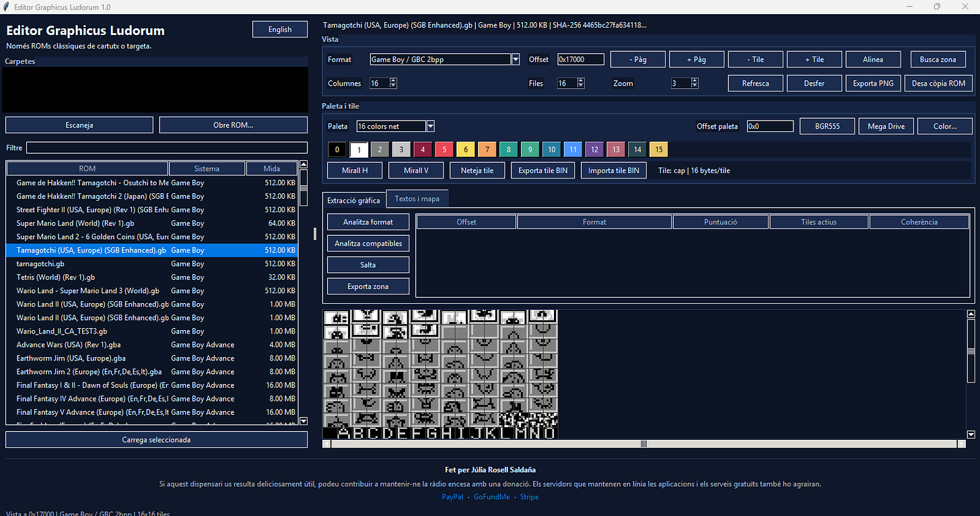Sort by ROM column header
This screenshot has width=980, height=516.
(87, 168)
